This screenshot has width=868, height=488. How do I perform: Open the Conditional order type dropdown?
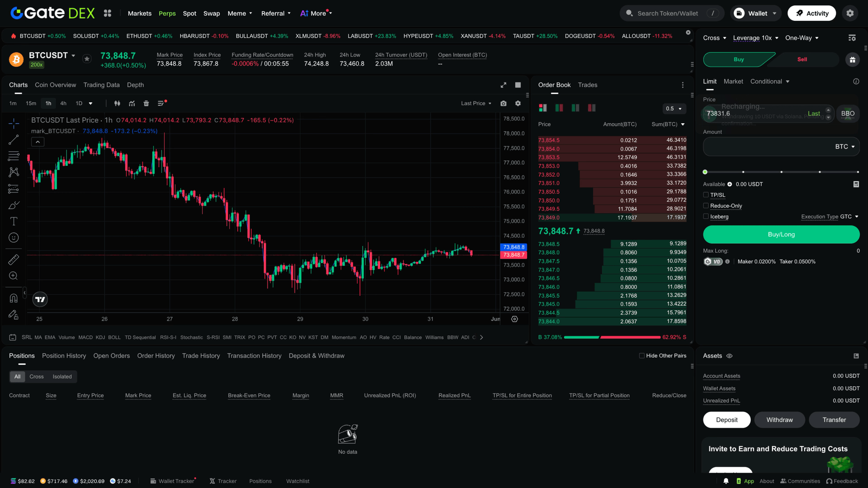(770, 82)
